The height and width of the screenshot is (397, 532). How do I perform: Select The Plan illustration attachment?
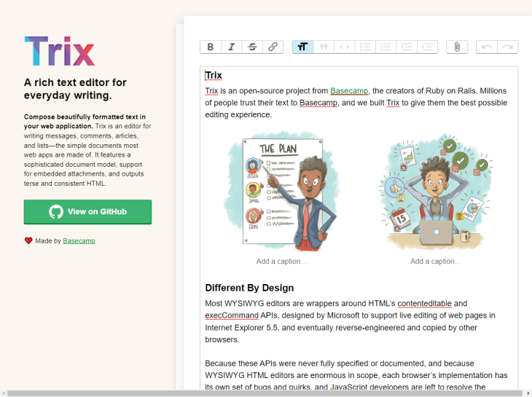click(x=281, y=191)
